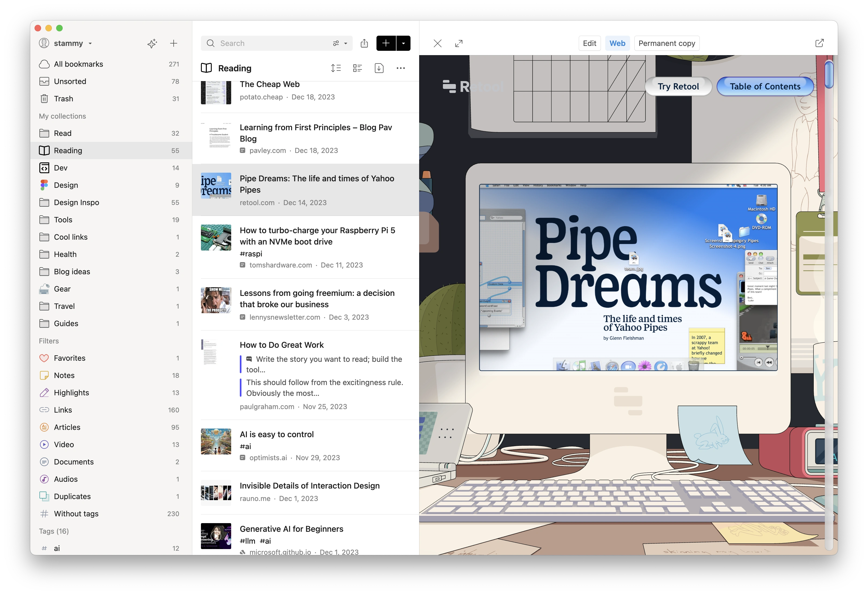Image resolution: width=868 pixels, height=595 pixels.
Task: Click the share icon beside search
Action: point(364,43)
